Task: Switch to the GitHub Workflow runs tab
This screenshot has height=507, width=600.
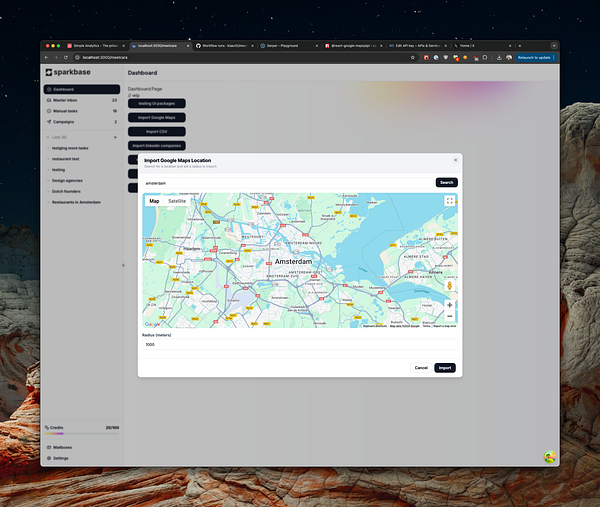Action: click(225, 46)
